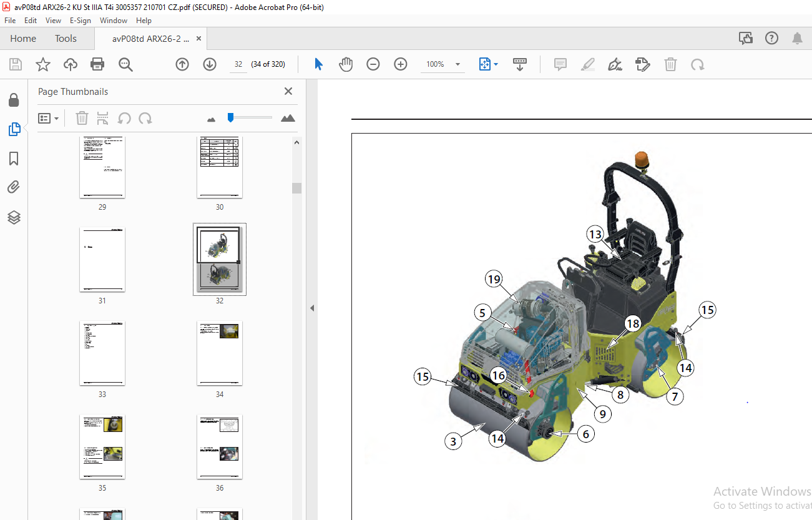Open Bookmarks panel in sidebar
This screenshot has height=520, width=812.
coord(14,159)
